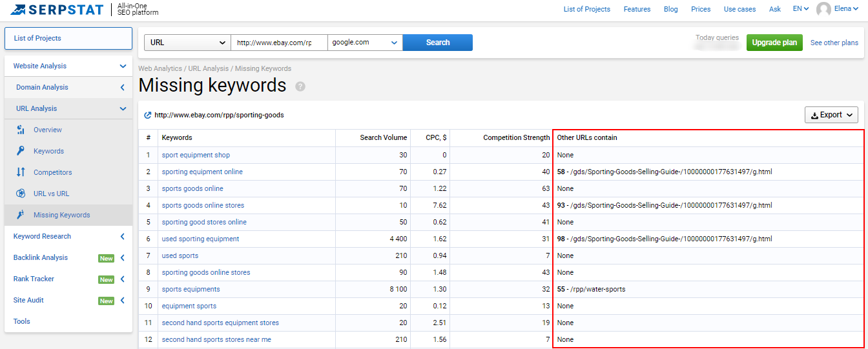Open keyword 'sports goods online'
The image size is (868, 349).
point(192,188)
